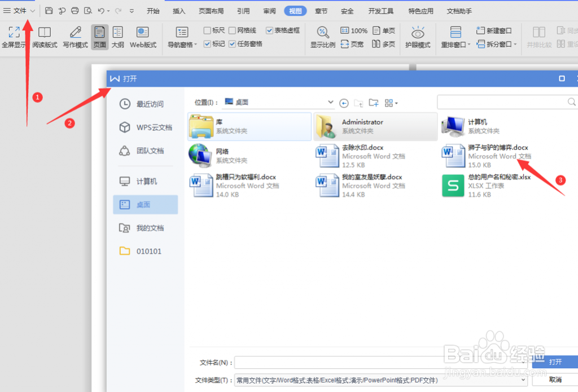Switch to the 插入 tab
The height and width of the screenshot is (392, 578).
click(x=179, y=11)
